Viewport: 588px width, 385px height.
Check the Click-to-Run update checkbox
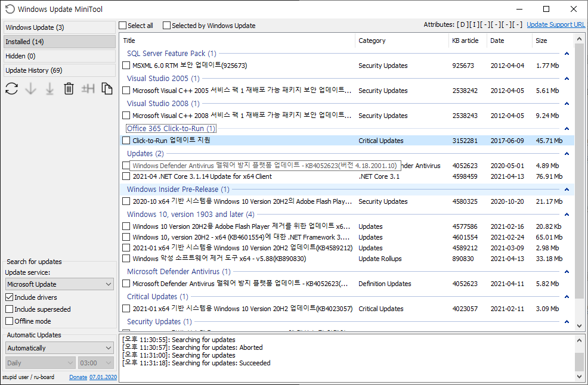click(126, 141)
